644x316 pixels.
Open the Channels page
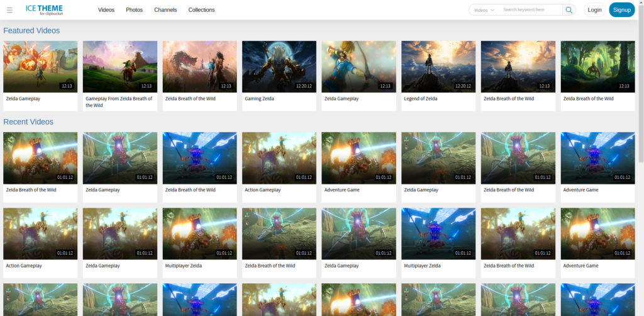(x=165, y=10)
